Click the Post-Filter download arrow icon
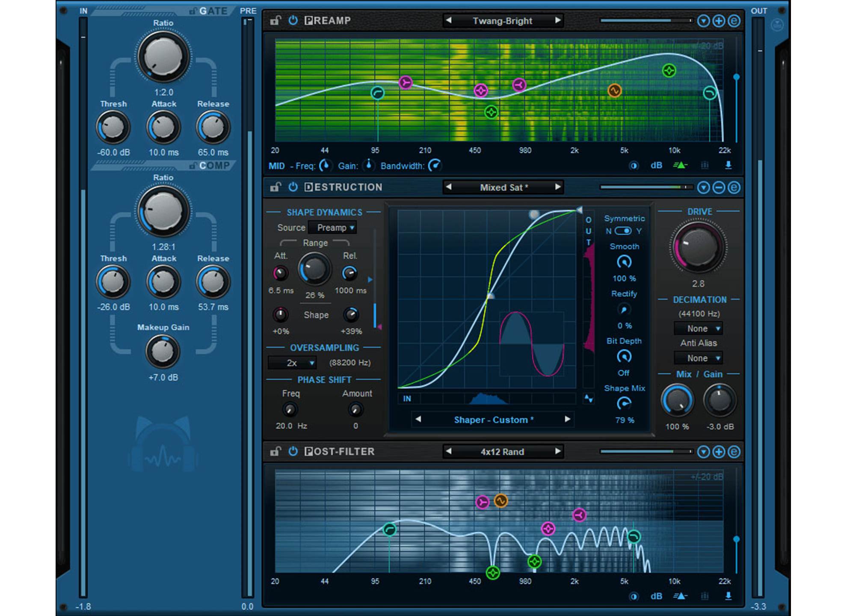The width and height of the screenshot is (847, 616). [728, 596]
